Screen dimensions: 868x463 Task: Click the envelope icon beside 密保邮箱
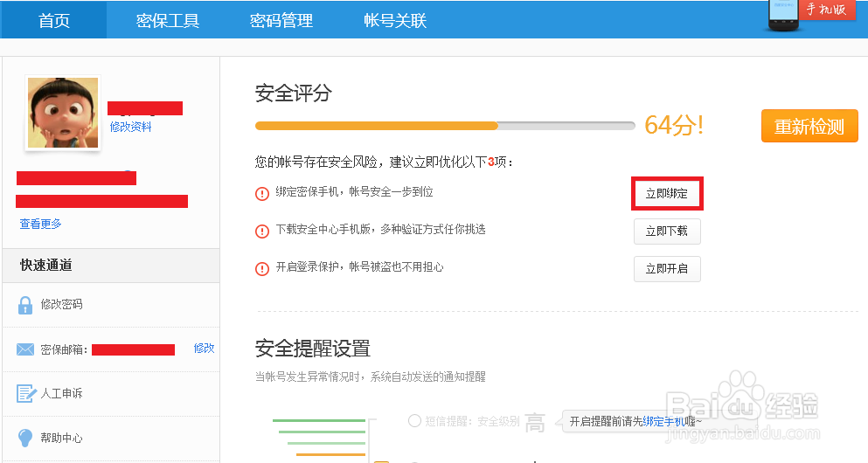click(24, 349)
